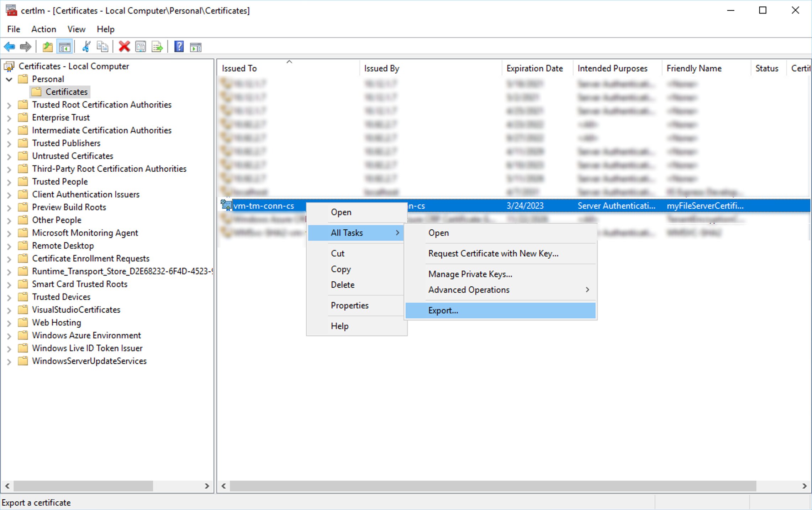Screen dimensions: 812x510
Task: Open the Advanced Operations submenu
Action: (500, 290)
